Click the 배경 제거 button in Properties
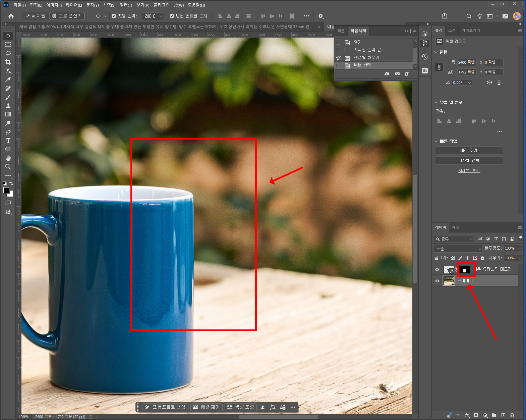526x420 pixels. (469, 151)
